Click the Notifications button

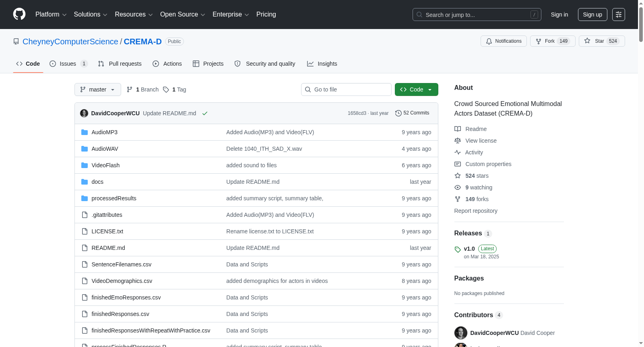click(504, 41)
